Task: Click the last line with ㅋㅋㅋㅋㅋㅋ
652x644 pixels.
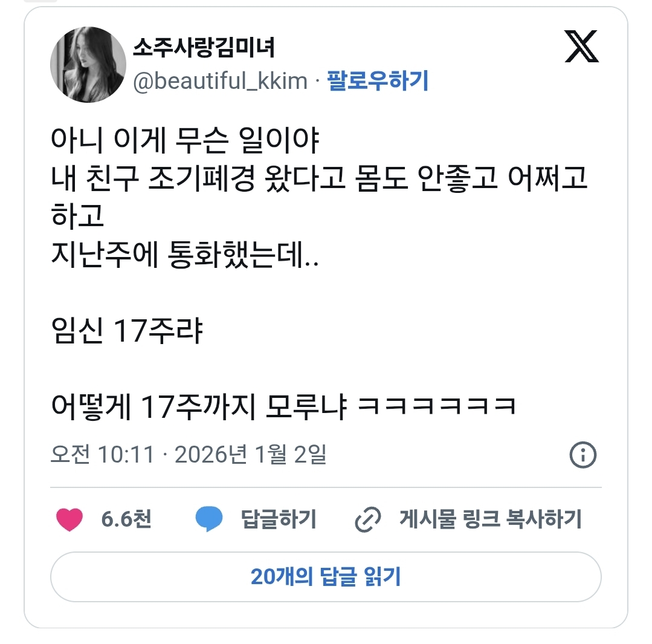Action: click(283, 406)
